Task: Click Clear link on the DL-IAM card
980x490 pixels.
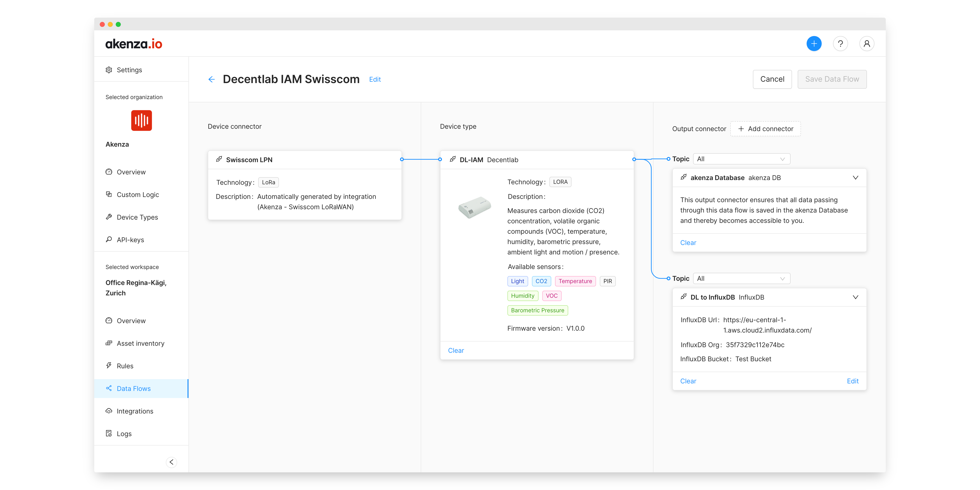Action: pyautogui.click(x=456, y=350)
